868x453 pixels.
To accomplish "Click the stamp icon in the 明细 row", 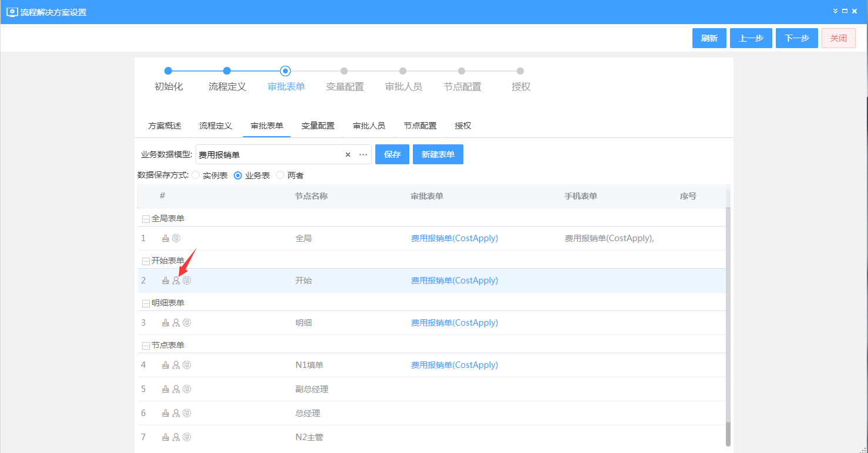I will pyautogui.click(x=166, y=323).
